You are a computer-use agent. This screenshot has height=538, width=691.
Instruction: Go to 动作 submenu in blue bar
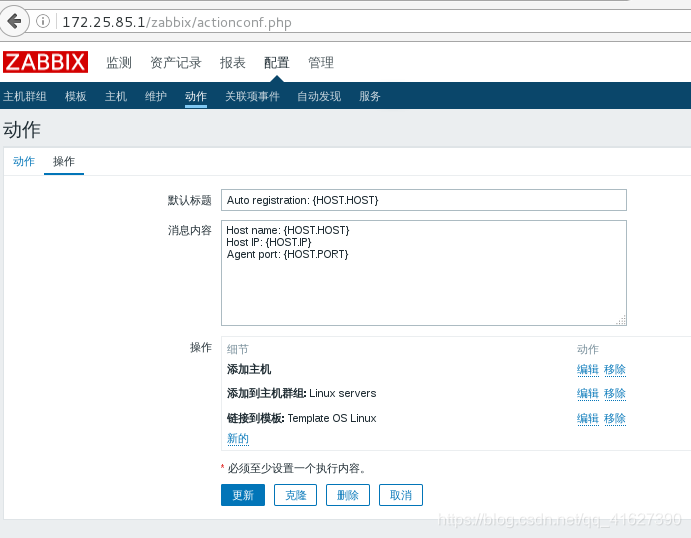tap(196, 96)
